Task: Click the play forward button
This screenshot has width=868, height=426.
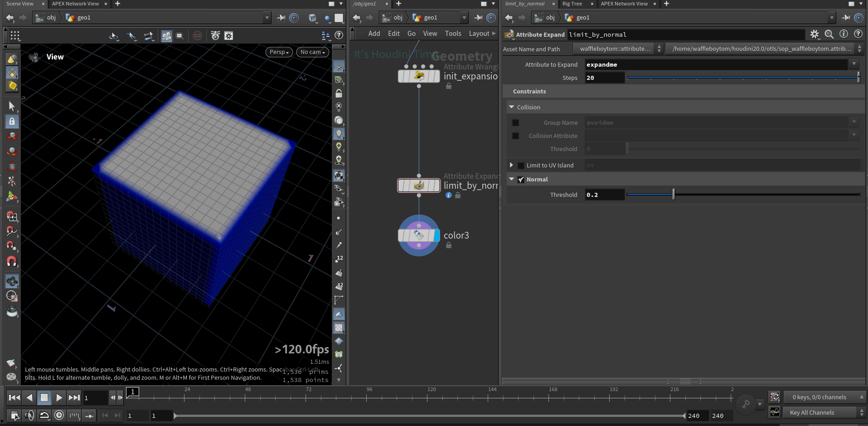Action: [x=59, y=398]
